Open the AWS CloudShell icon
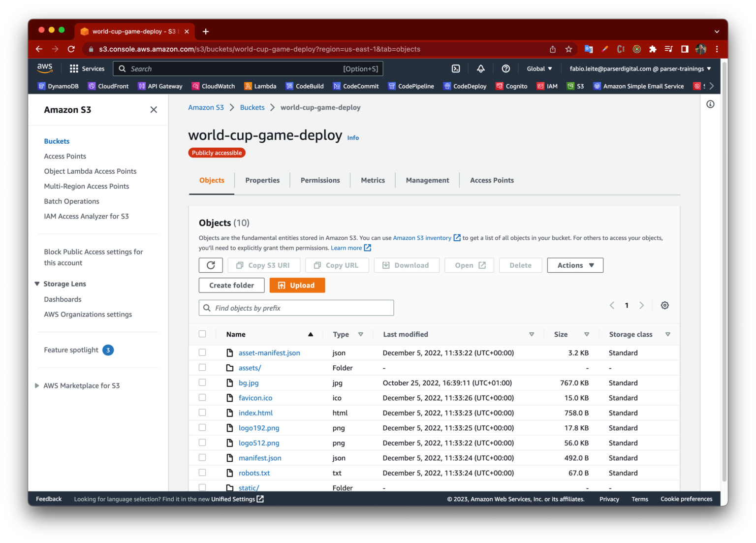Viewport: 756px width, 543px height. (456, 69)
